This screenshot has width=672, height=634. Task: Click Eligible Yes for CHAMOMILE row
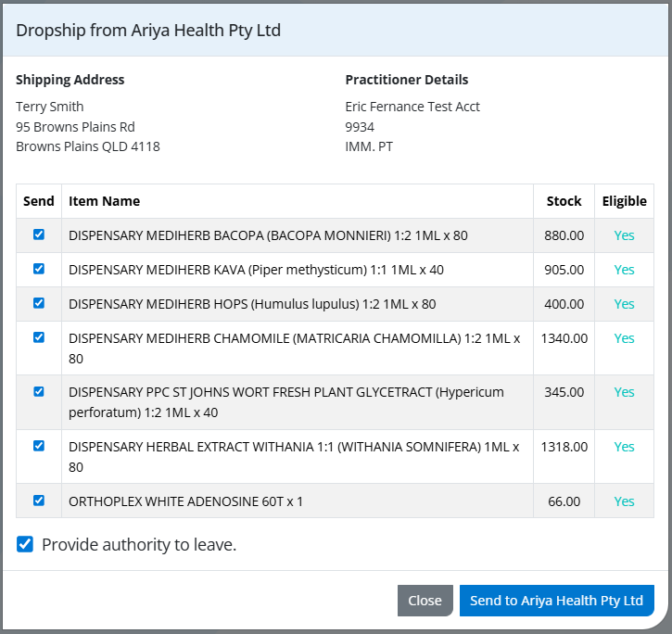624,338
